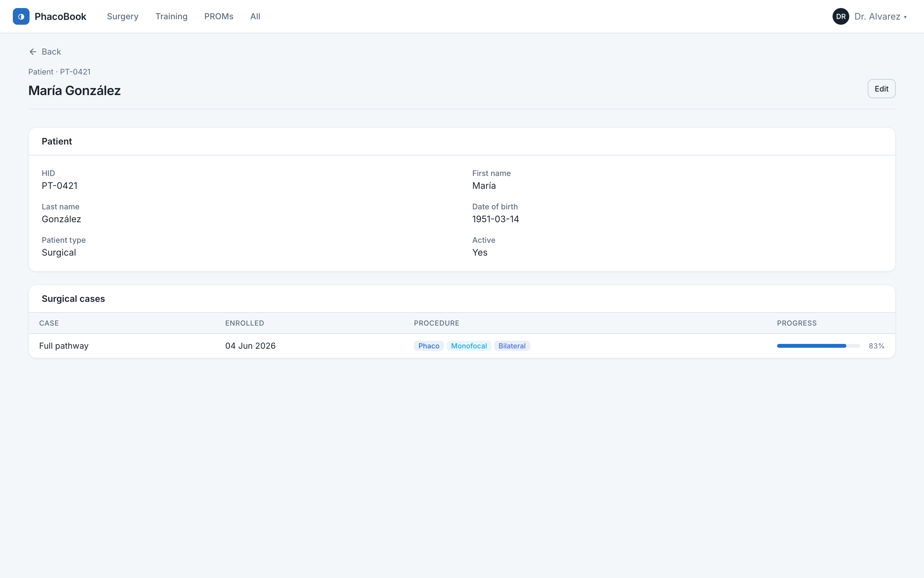Open the Surgery nav item
This screenshot has height=578, width=924.
click(123, 16)
